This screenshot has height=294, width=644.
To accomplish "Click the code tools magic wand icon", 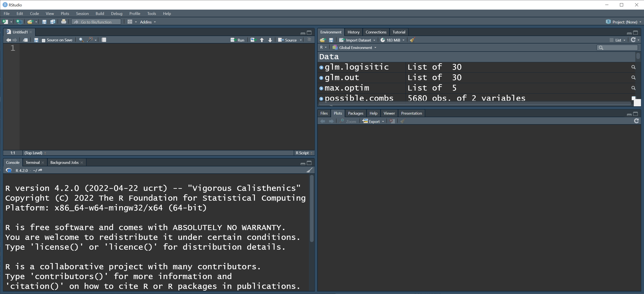I will pos(90,40).
